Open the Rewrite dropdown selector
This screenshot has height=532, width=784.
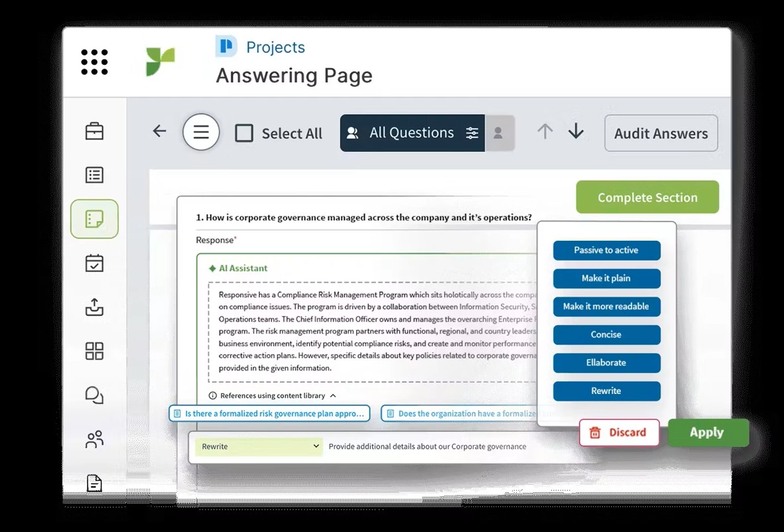click(x=259, y=446)
